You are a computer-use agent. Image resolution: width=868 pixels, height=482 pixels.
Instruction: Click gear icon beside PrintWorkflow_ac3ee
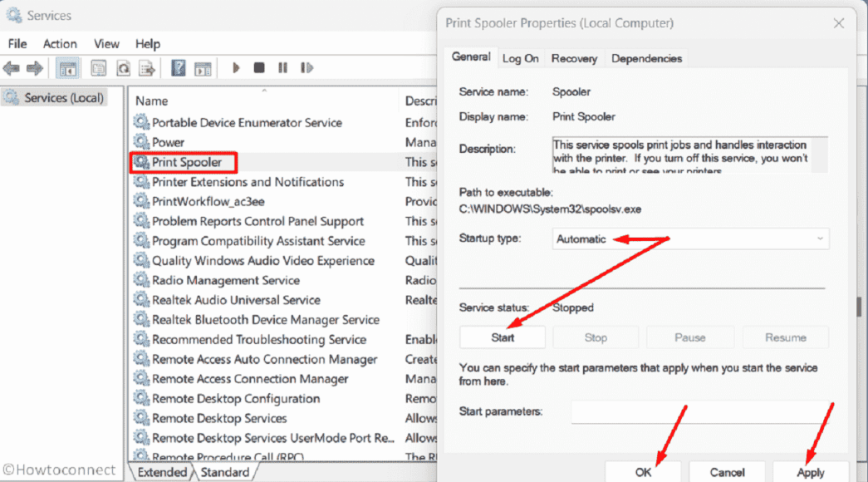coord(142,200)
